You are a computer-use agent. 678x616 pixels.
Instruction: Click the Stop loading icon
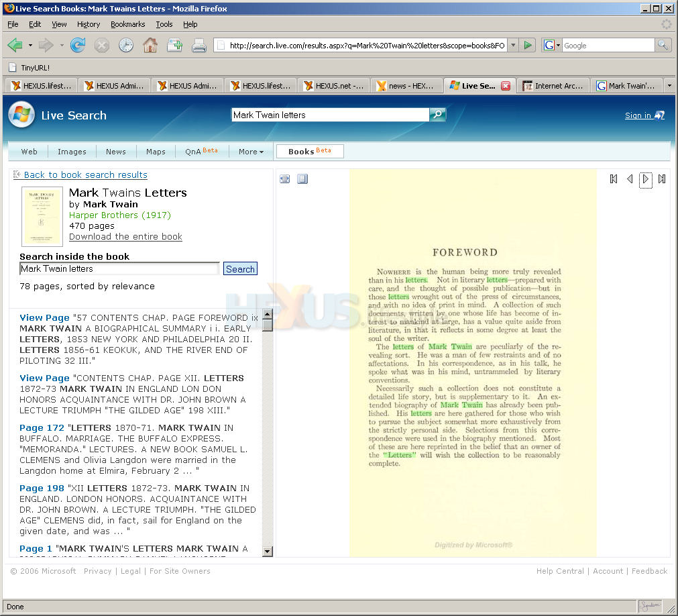pos(102,45)
